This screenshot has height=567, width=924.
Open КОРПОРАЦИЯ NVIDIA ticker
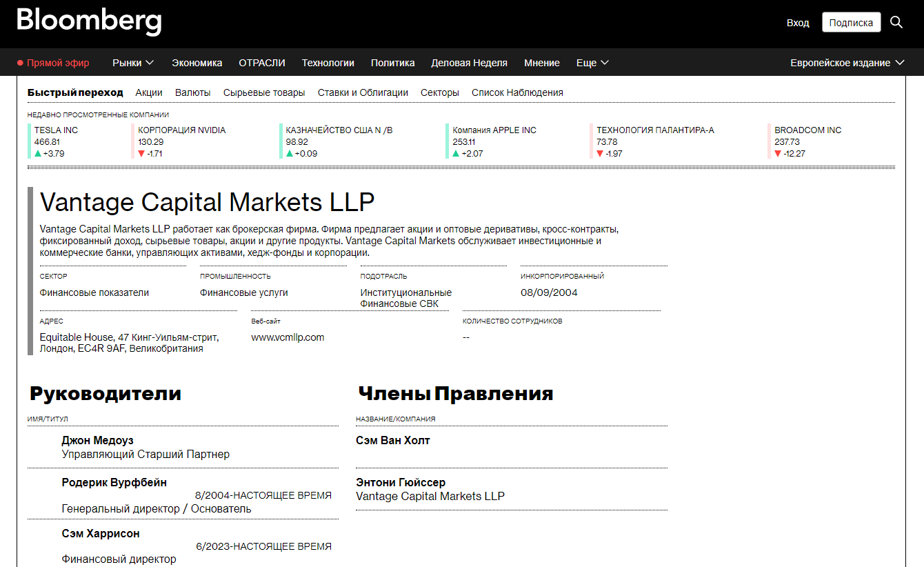(x=182, y=130)
